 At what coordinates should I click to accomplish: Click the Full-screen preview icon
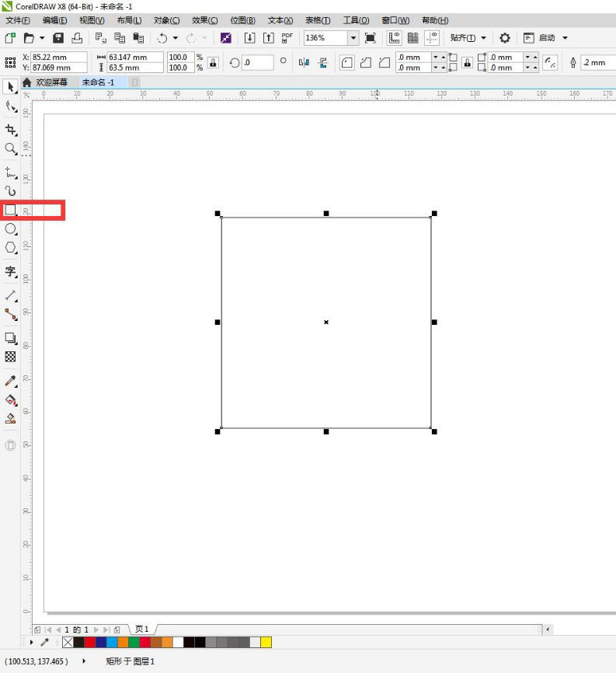371,38
